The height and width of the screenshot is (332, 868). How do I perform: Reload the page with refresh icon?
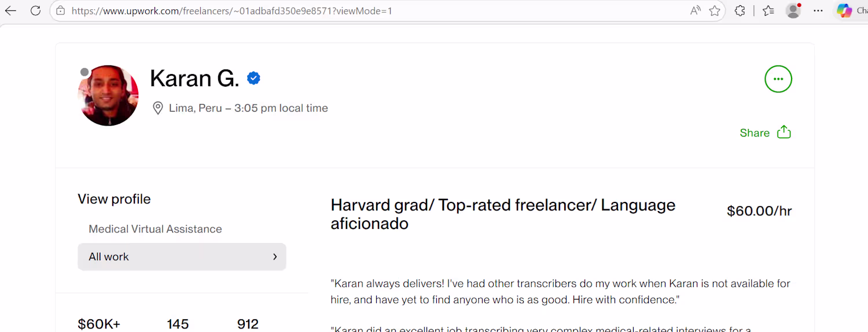[35, 10]
